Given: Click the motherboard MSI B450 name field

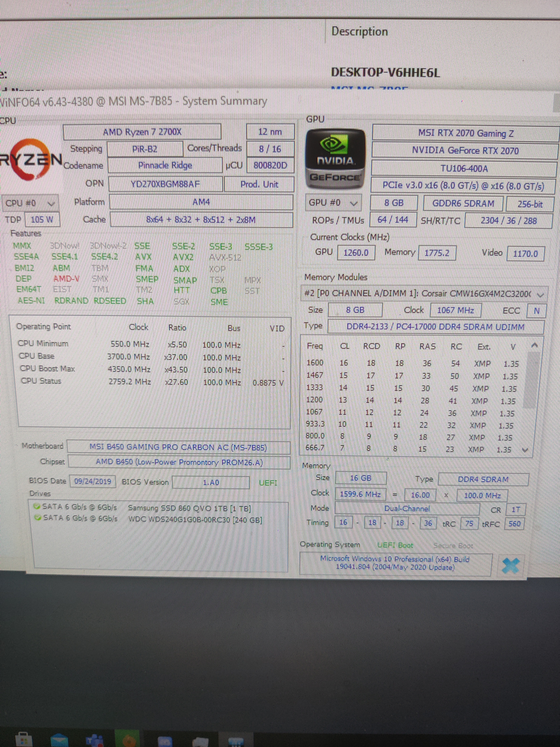Looking at the screenshot, I should point(178,447).
